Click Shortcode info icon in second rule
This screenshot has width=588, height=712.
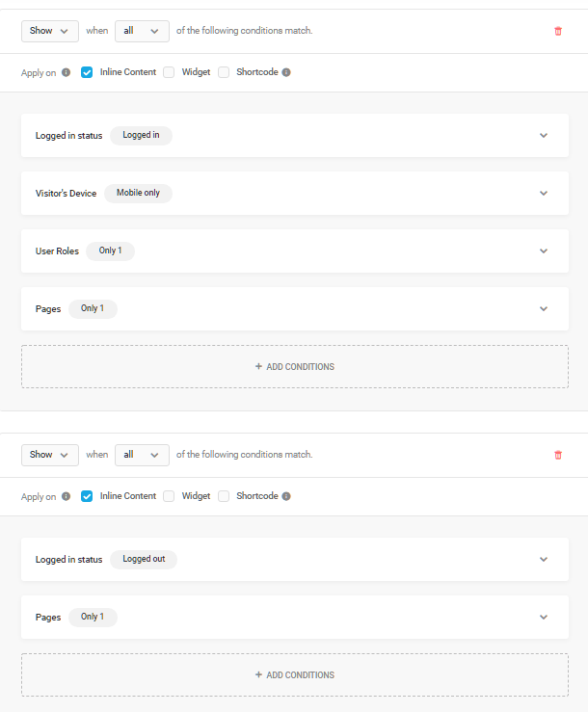(286, 496)
